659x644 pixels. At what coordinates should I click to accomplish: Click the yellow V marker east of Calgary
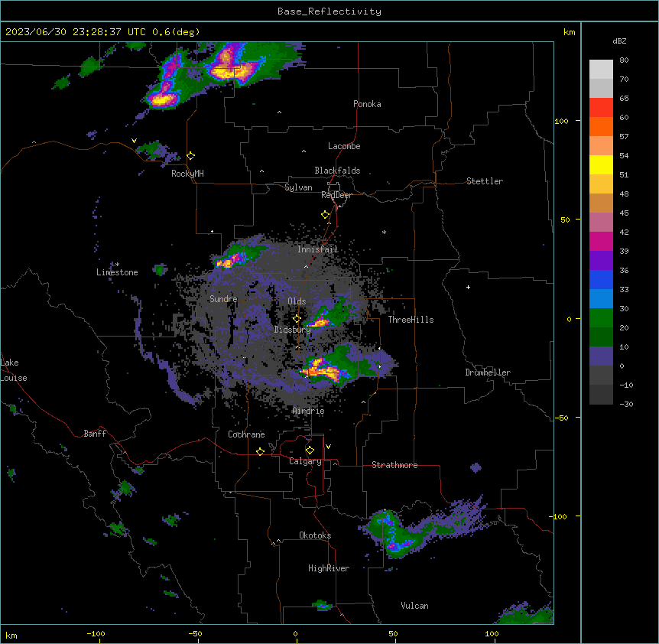(x=328, y=447)
